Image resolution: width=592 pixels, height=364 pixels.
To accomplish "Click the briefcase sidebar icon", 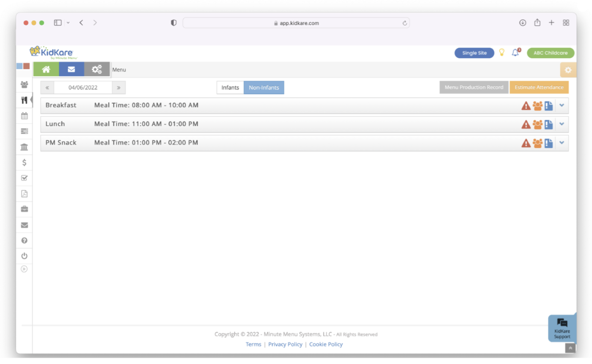I will tap(24, 209).
